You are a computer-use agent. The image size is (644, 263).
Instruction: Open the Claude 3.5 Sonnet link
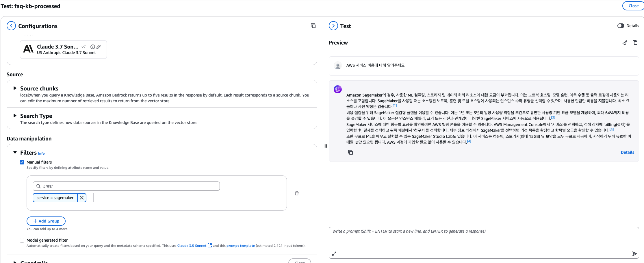pos(192,246)
